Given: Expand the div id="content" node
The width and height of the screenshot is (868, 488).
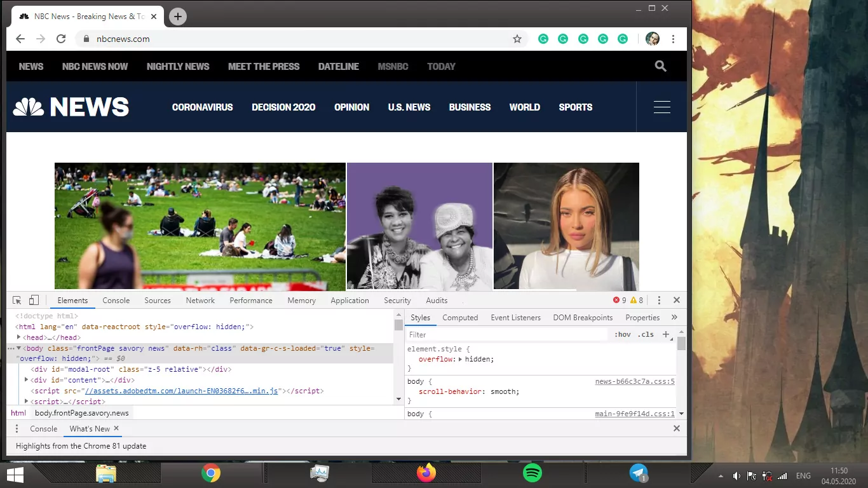Looking at the screenshot, I should click(x=27, y=380).
